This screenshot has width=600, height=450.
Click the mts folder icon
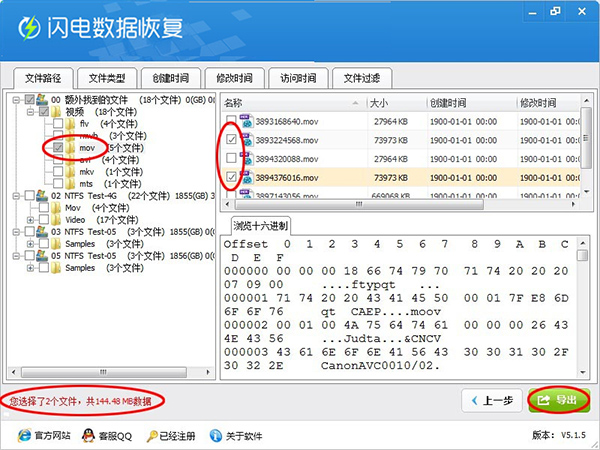pyautogui.click(x=70, y=184)
